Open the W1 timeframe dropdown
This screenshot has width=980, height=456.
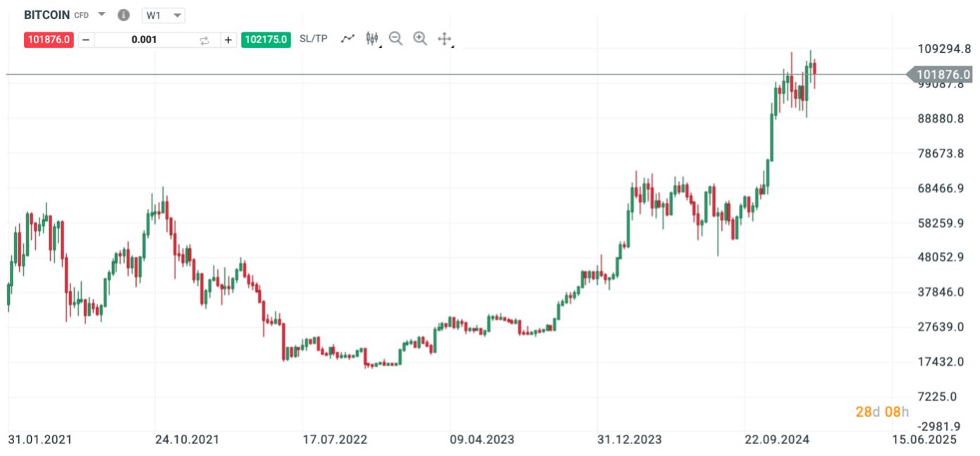coord(163,16)
